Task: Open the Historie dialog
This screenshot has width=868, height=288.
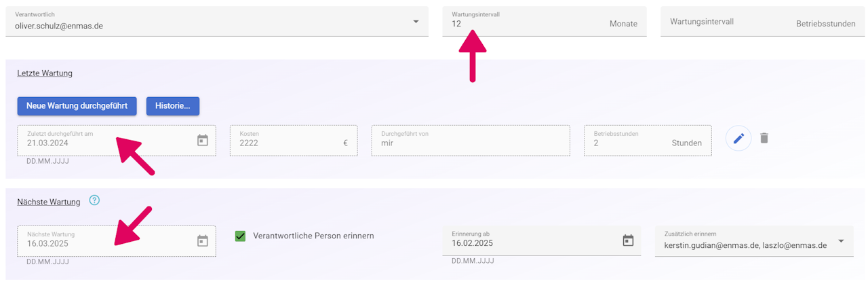Action: click(172, 106)
